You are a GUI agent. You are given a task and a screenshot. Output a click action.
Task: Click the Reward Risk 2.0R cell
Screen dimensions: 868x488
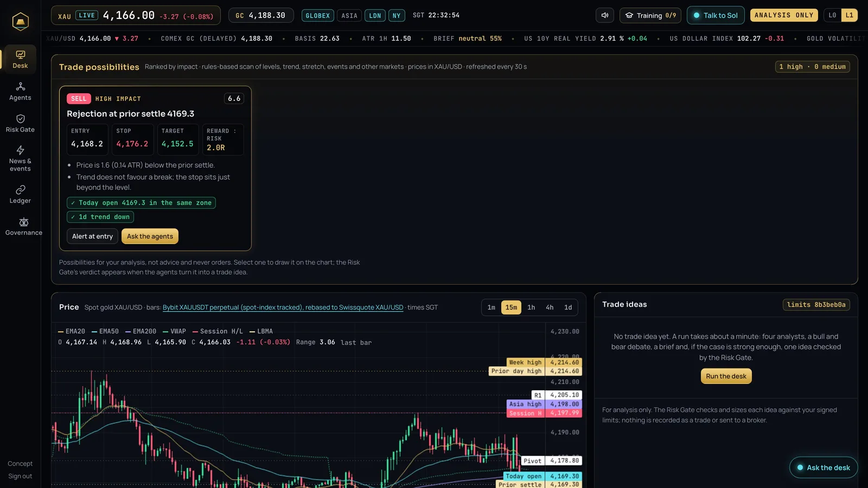point(222,139)
